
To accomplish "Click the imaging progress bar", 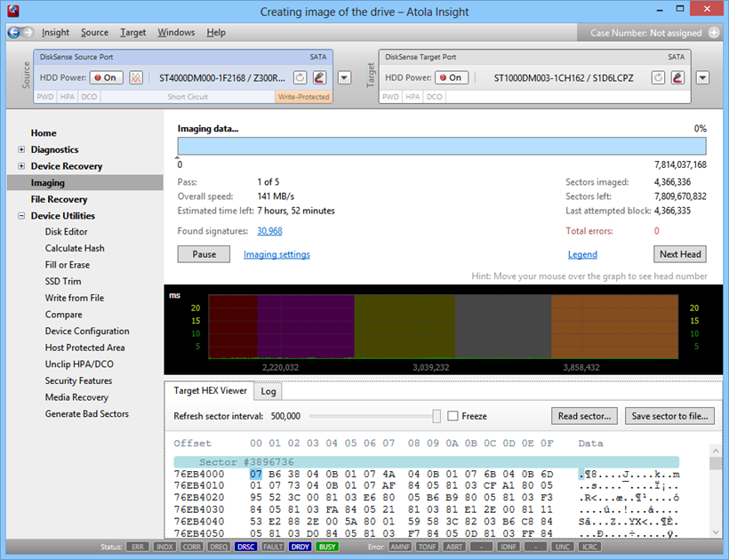I will (442, 146).
